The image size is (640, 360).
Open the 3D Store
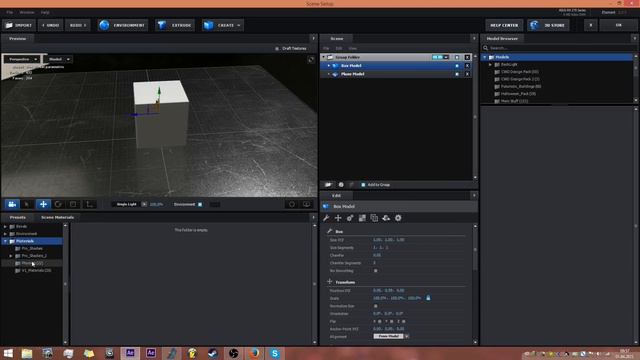tap(548, 25)
